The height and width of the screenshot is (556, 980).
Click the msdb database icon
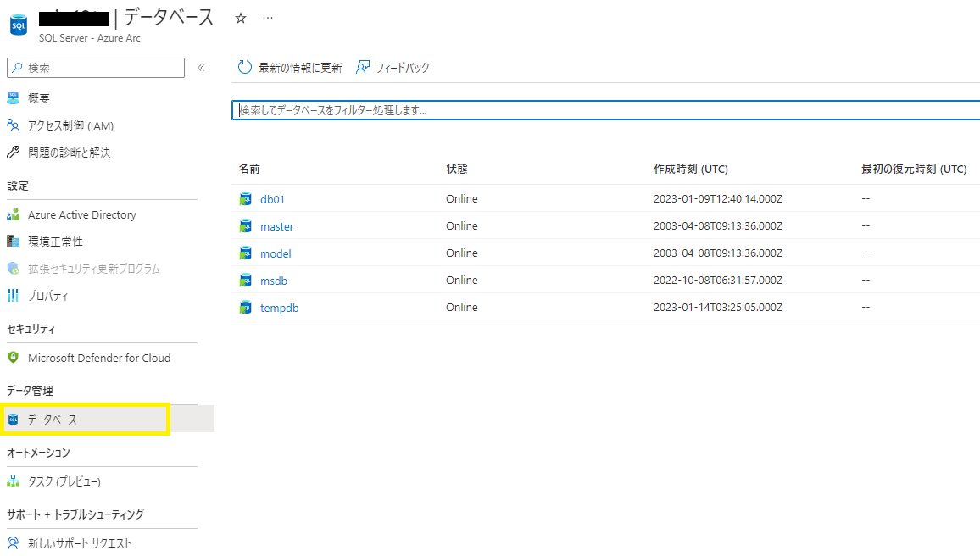(x=246, y=281)
